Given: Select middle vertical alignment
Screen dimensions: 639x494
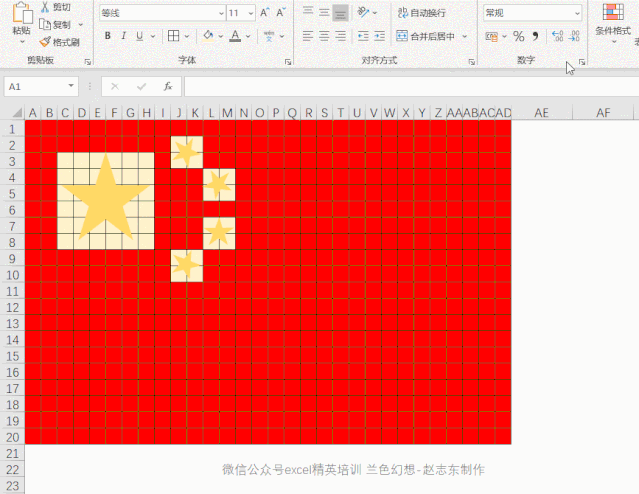Looking at the screenshot, I should pyautogui.click(x=324, y=13).
